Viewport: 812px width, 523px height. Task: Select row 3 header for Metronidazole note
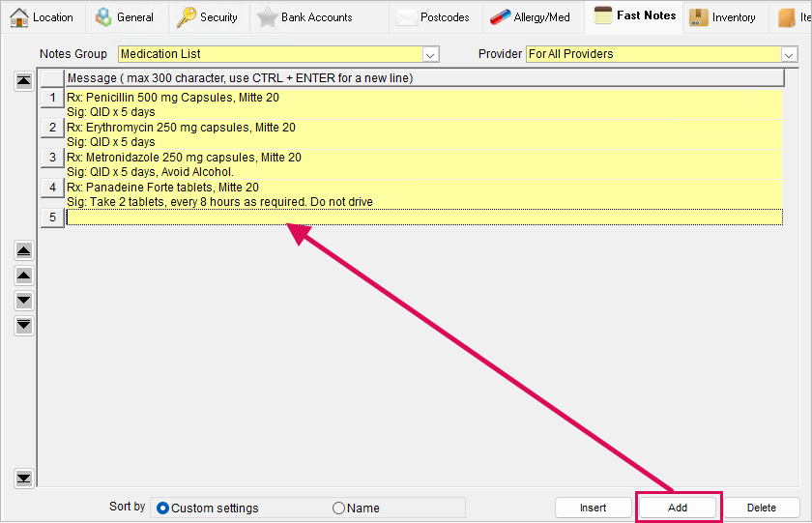coord(52,158)
